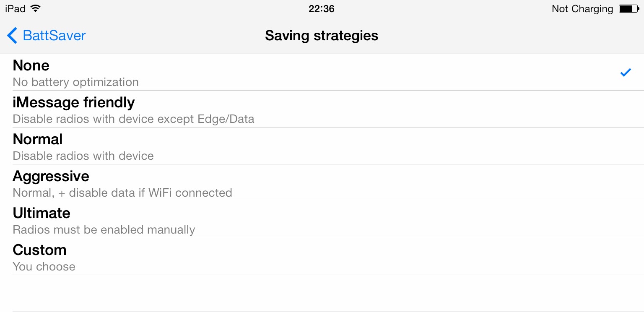
Task: Tap the blue back chevron icon
Action: 12,36
